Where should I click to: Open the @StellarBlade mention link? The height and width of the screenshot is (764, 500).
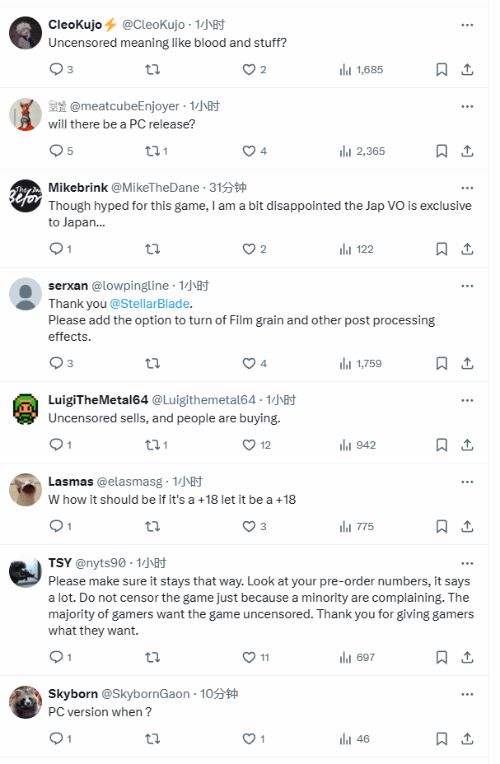click(x=150, y=304)
